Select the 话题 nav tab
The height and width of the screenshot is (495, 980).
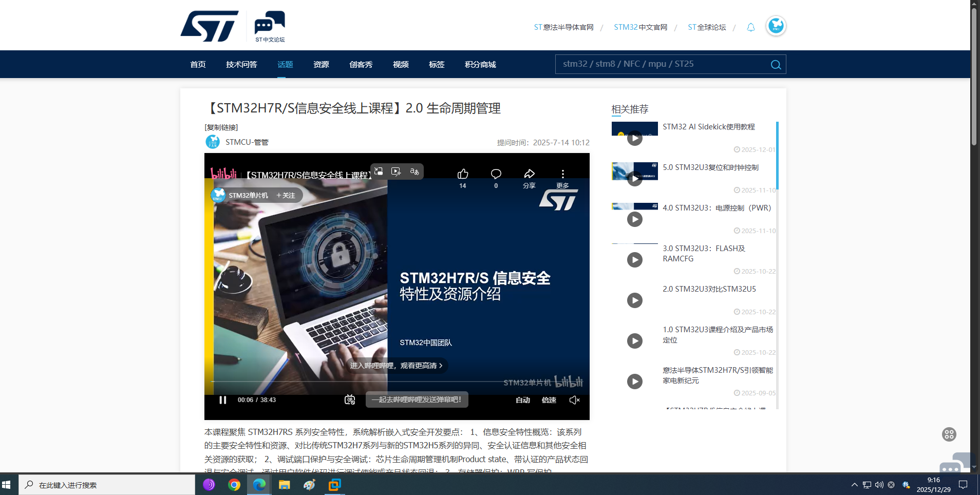point(285,64)
